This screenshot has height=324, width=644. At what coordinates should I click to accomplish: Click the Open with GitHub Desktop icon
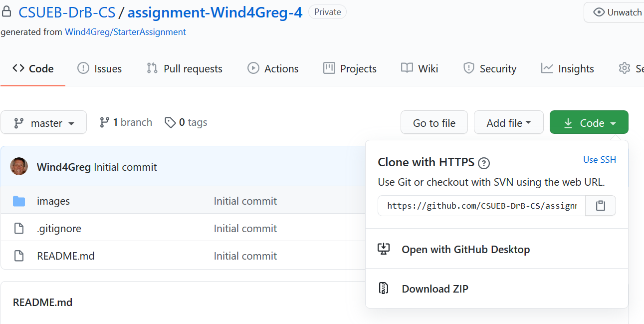point(383,249)
